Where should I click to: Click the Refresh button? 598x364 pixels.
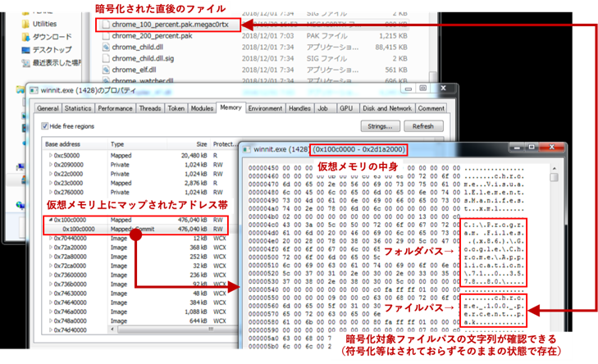pos(423,126)
